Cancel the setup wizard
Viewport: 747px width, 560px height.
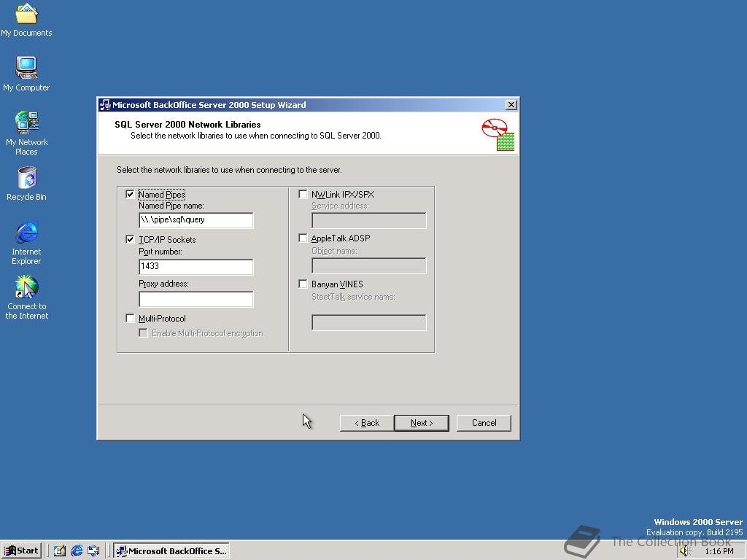[x=484, y=423]
